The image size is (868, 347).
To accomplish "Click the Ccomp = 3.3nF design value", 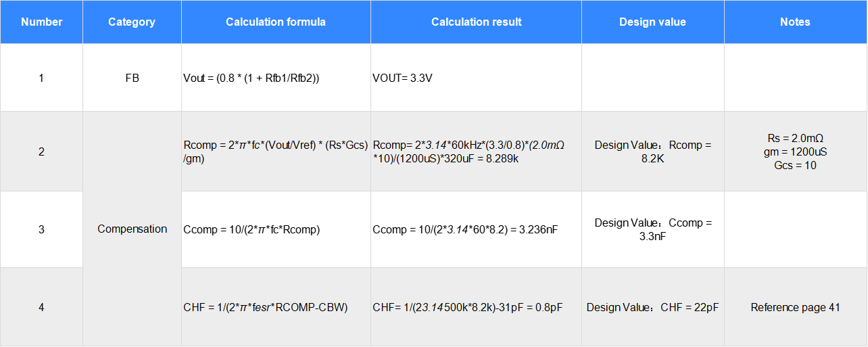I will [652, 229].
